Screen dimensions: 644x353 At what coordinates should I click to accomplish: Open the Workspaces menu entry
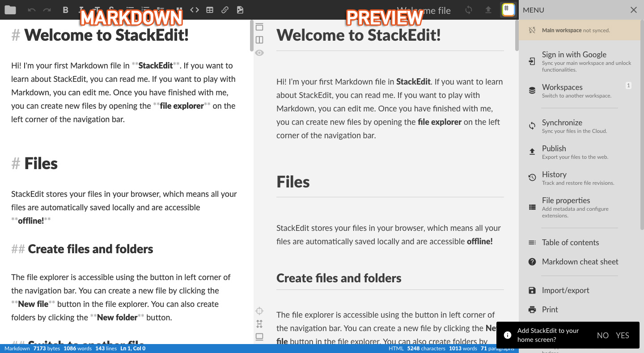pos(580,91)
